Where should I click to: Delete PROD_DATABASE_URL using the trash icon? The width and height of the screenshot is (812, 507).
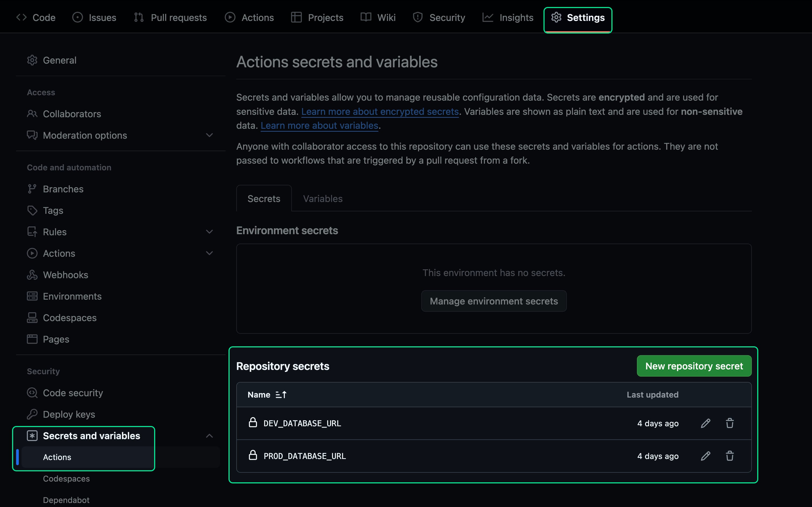point(730,456)
